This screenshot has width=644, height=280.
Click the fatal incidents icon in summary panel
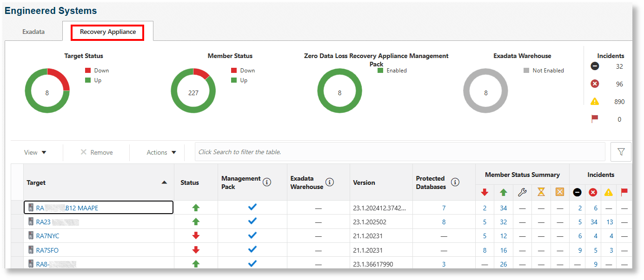click(595, 66)
